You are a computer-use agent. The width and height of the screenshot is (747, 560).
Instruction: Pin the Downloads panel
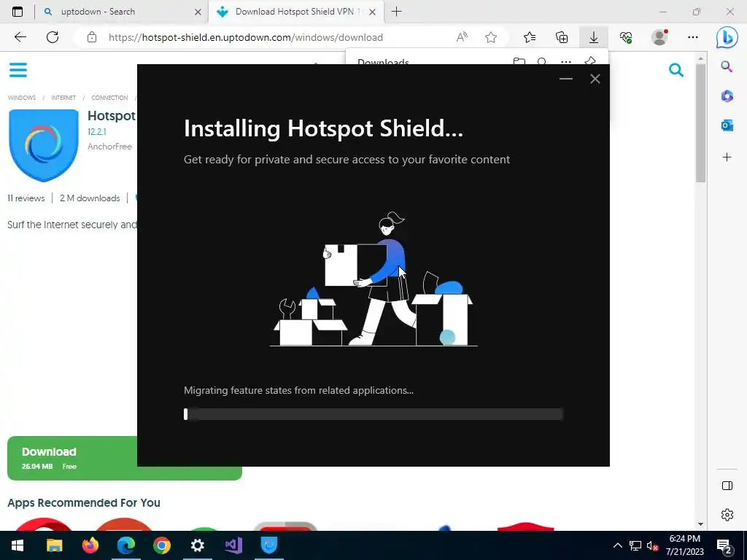click(x=590, y=61)
